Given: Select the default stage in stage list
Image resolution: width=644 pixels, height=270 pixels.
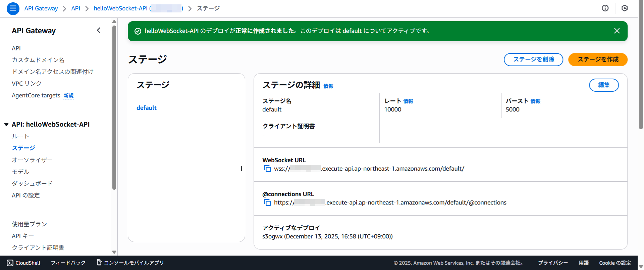Looking at the screenshot, I should (x=147, y=108).
